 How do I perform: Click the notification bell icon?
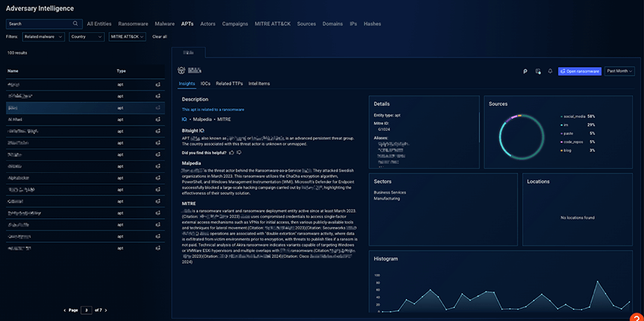[x=550, y=71]
